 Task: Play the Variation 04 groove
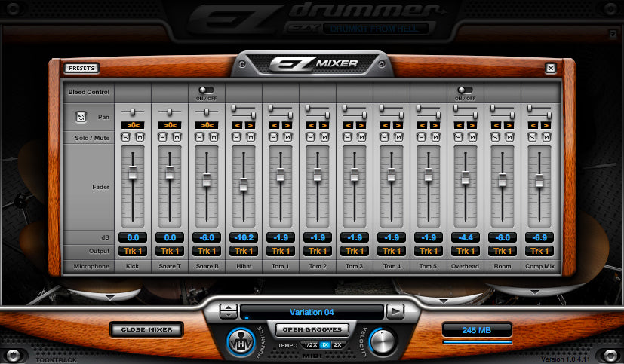tap(395, 310)
